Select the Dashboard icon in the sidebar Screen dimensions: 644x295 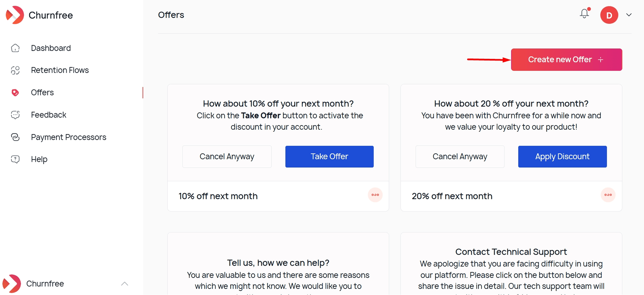click(x=15, y=48)
